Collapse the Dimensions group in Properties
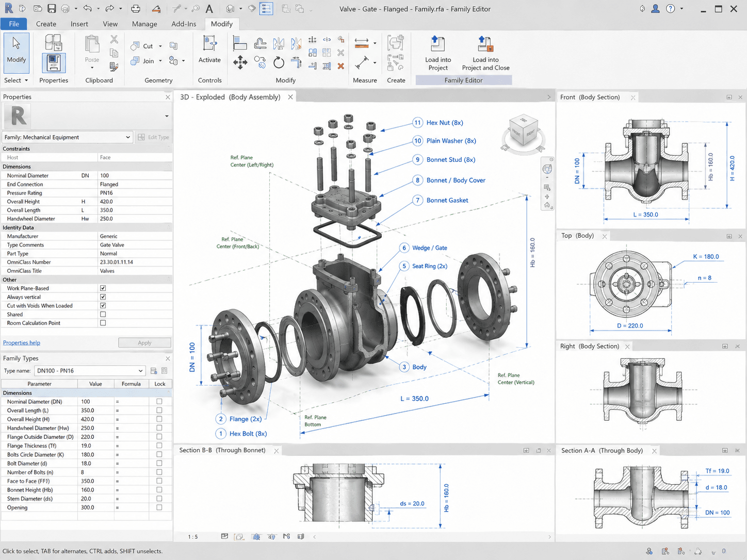The height and width of the screenshot is (560, 747). (x=87, y=167)
